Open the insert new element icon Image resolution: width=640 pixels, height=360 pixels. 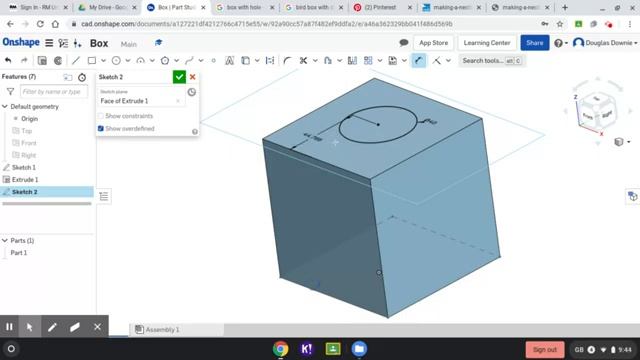coord(78,43)
